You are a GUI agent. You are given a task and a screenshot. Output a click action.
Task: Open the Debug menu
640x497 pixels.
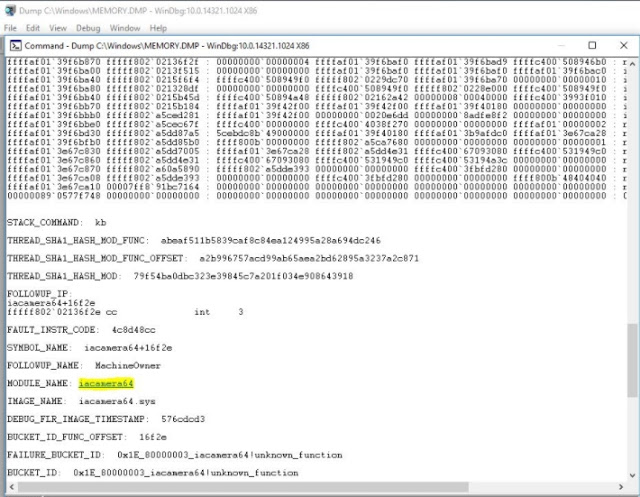91,27
